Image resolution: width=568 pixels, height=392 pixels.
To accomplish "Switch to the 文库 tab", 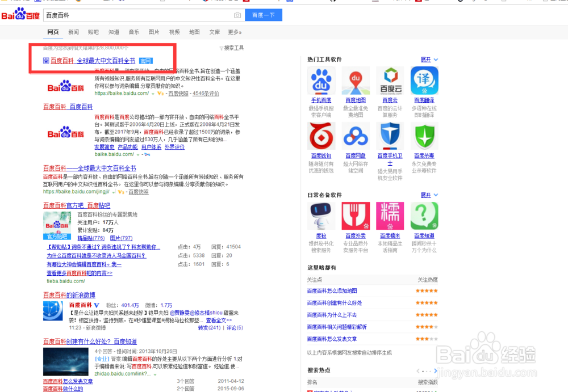I will (x=215, y=32).
